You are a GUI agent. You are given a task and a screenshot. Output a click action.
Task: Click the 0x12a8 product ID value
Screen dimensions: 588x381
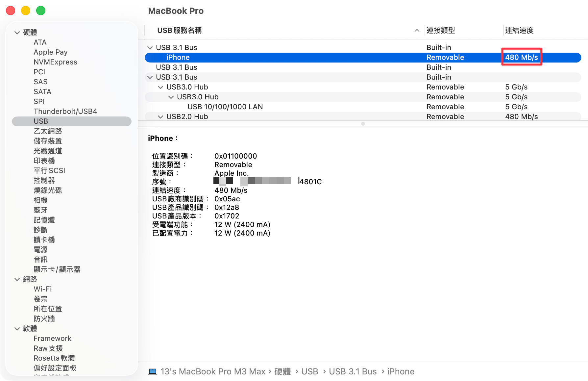227,208
